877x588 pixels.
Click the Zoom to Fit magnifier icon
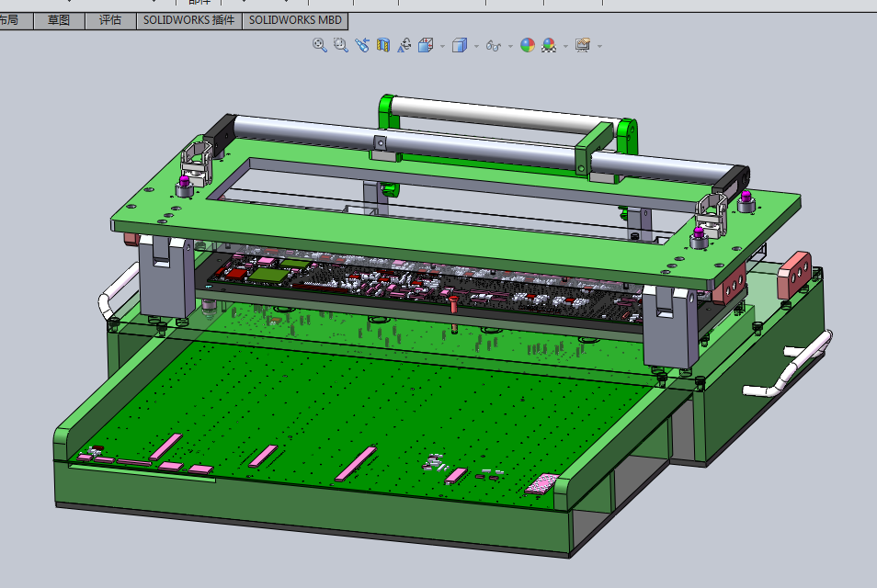320,45
